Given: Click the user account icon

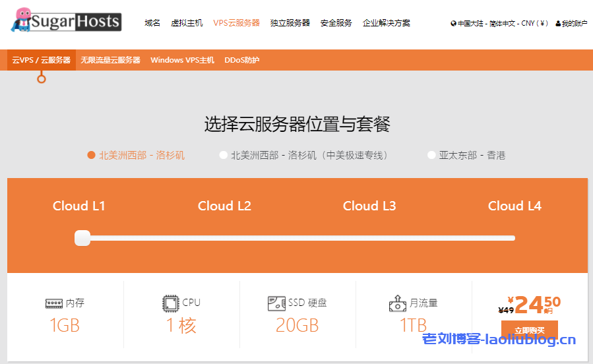Looking at the screenshot, I should [x=558, y=24].
